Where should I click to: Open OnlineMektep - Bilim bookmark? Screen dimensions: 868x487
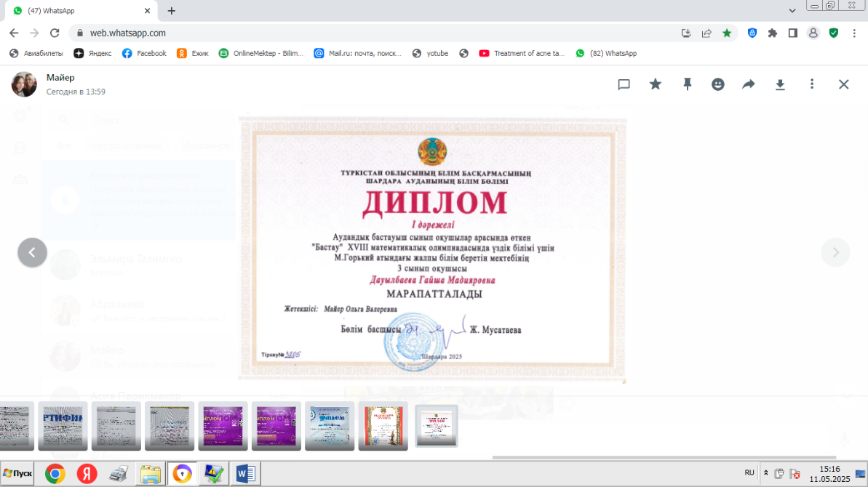[261, 53]
